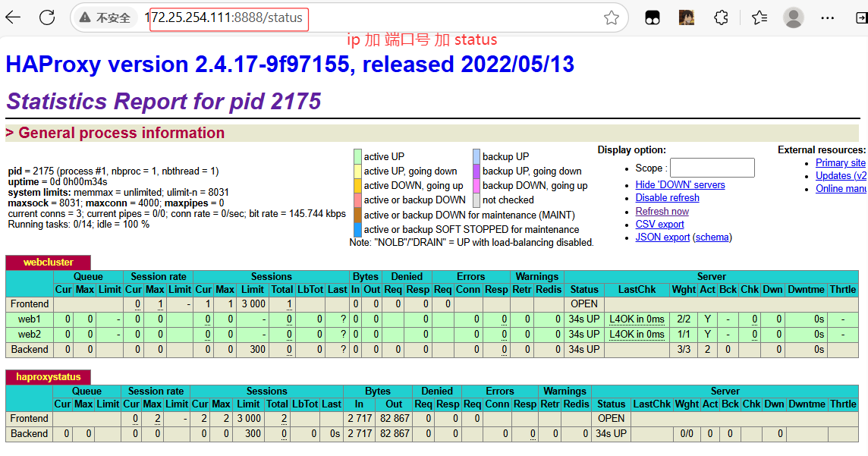Open the user profile avatar

pyautogui.click(x=794, y=17)
